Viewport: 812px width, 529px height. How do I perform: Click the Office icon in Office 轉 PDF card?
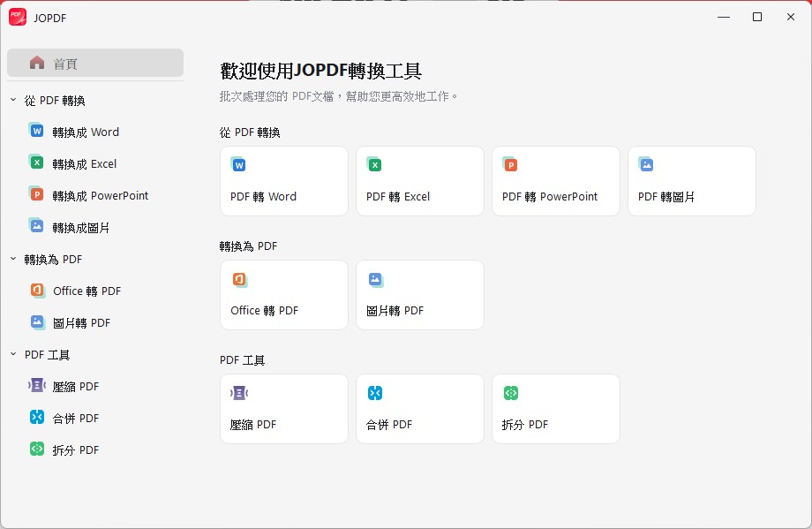coord(240,280)
